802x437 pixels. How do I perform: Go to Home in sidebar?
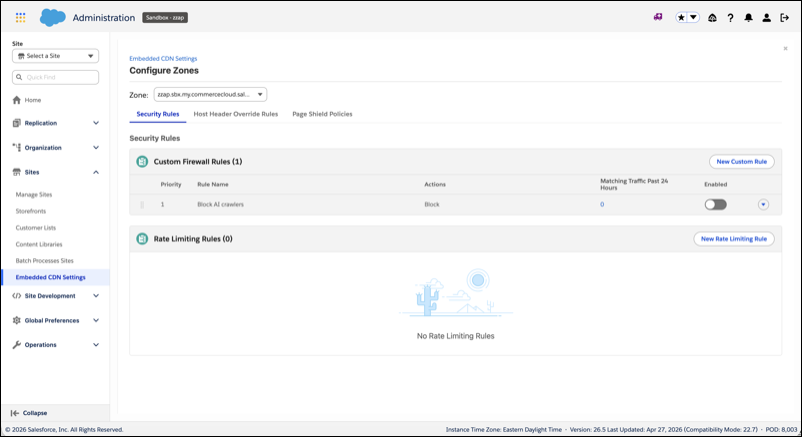pyautogui.click(x=33, y=100)
